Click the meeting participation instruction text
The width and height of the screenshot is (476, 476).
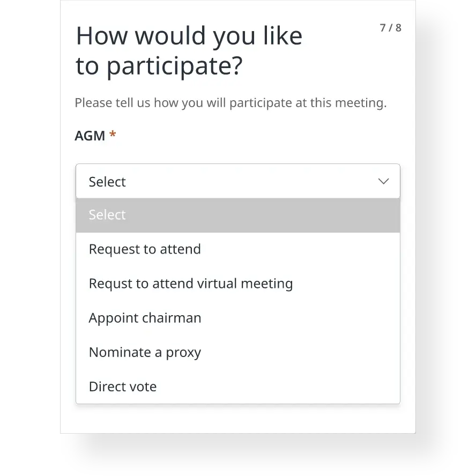(231, 102)
